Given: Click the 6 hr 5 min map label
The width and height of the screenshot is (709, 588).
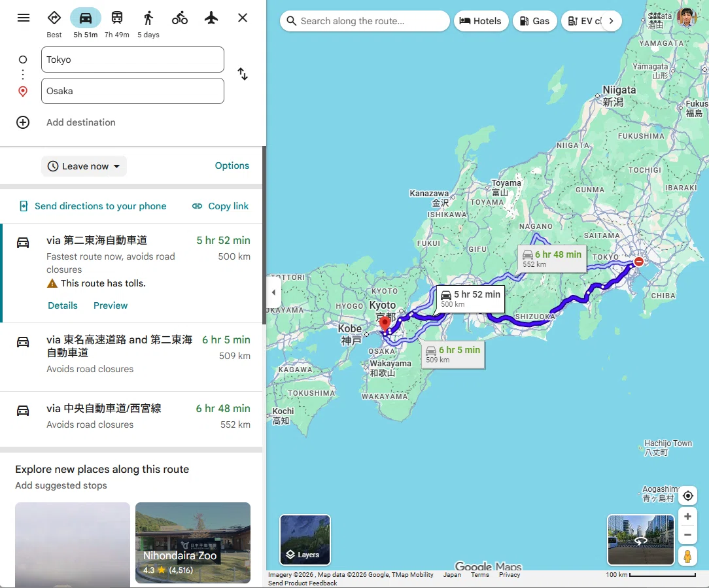Looking at the screenshot, I should (453, 355).
